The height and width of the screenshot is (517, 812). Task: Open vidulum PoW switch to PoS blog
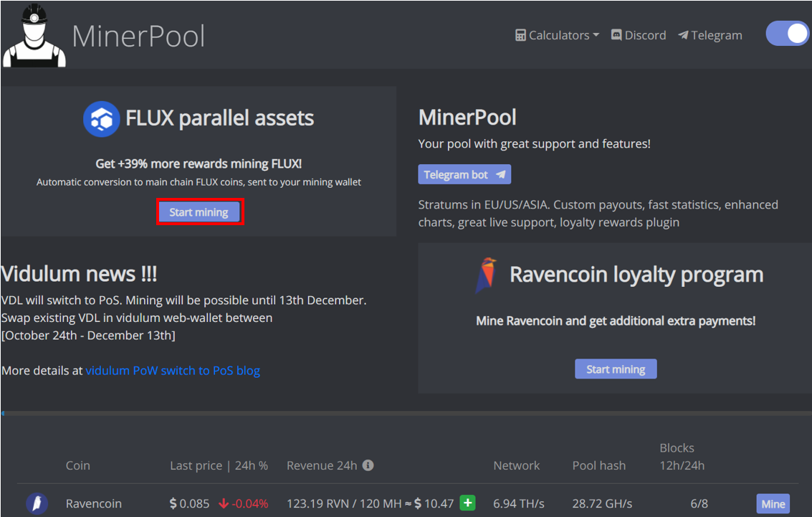[173, 371]
